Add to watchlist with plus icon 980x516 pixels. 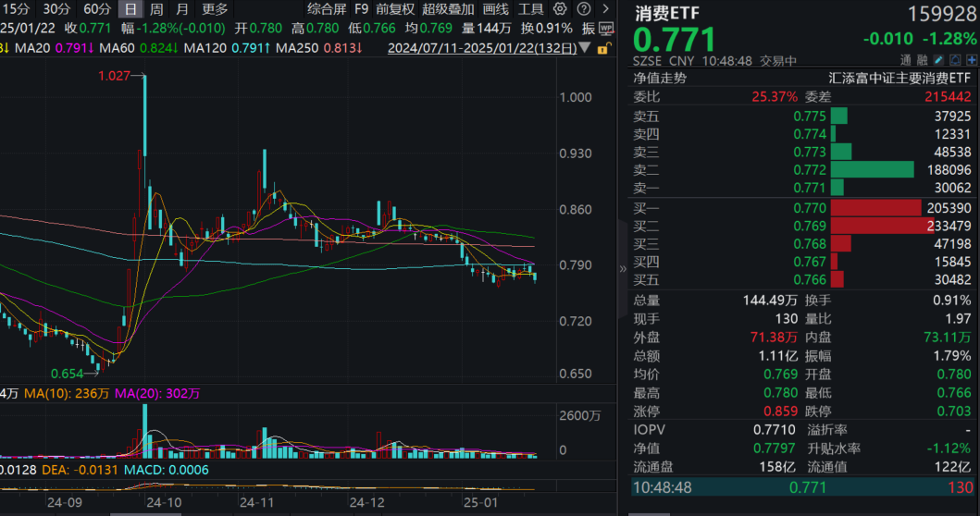(972, 60)
